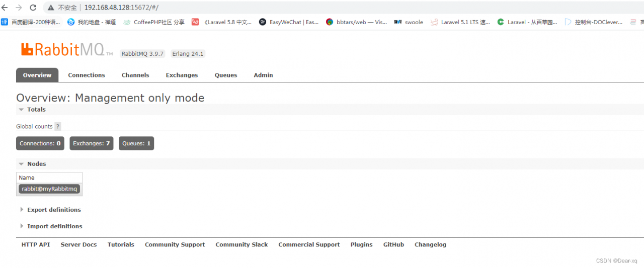Open the HTTP API footer link
This screenshot has width=644, height=268.
tap(36, 244)
